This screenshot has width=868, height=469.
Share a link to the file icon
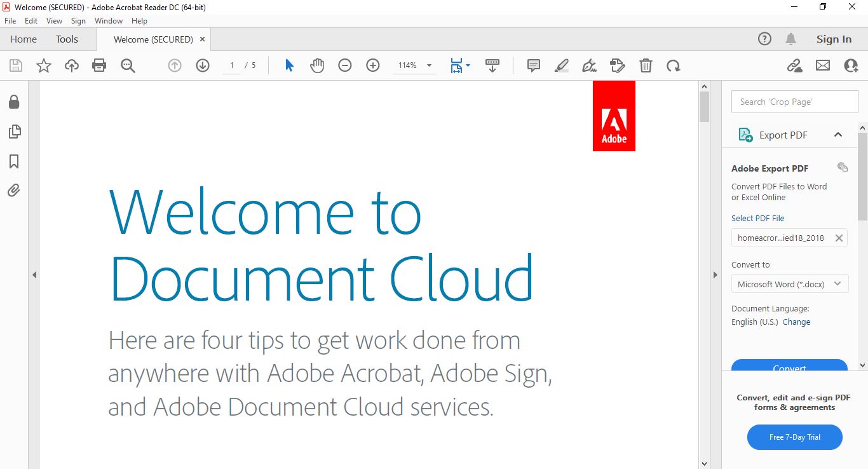pyautogui.click(x=794, y=65)
